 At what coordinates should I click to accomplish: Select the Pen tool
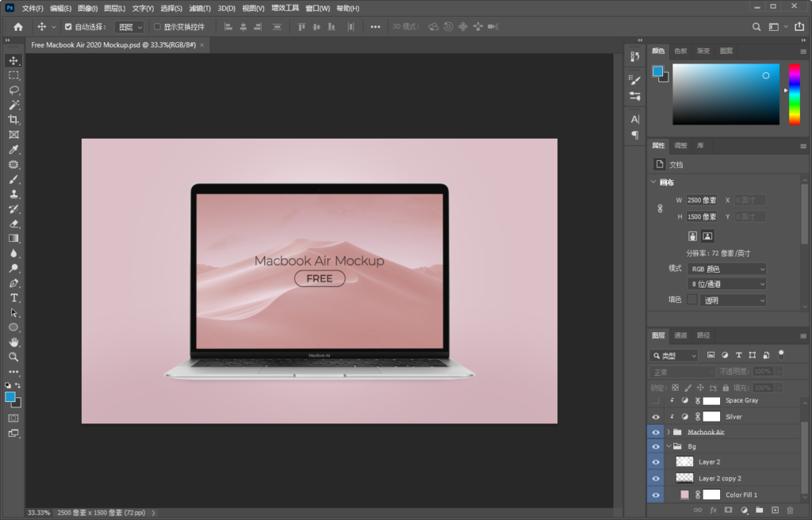pyautogui.click(x=13, y=283)
